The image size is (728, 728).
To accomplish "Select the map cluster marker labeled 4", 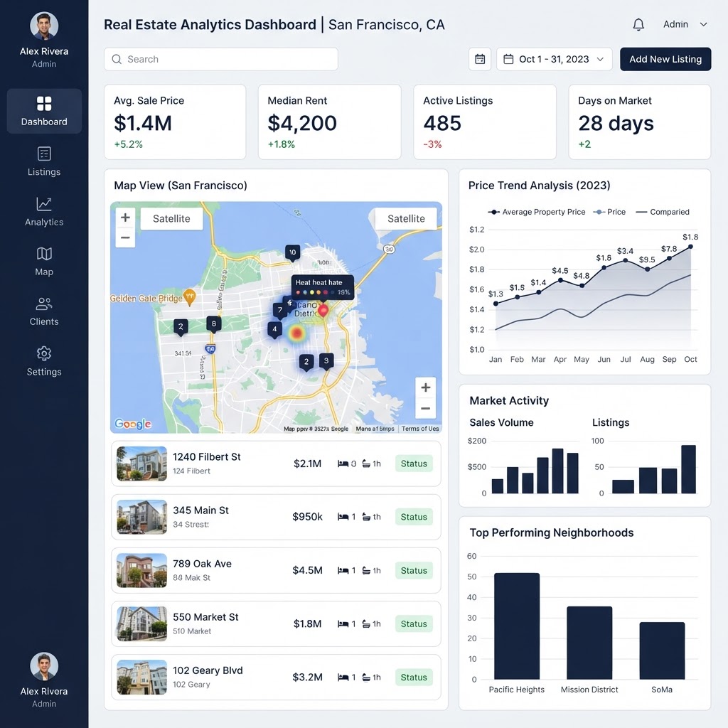I will (x=275, y=330).
